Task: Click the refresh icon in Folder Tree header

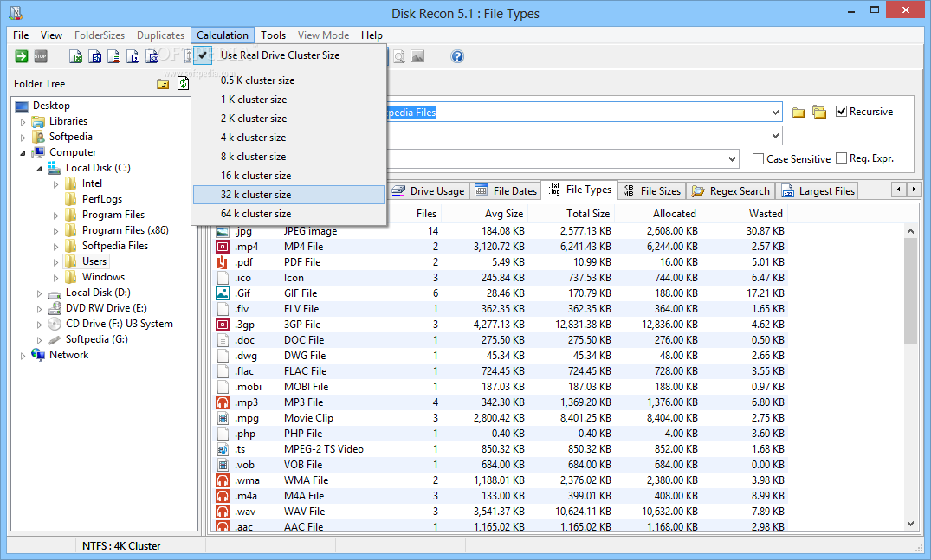Action: [183, 84]
